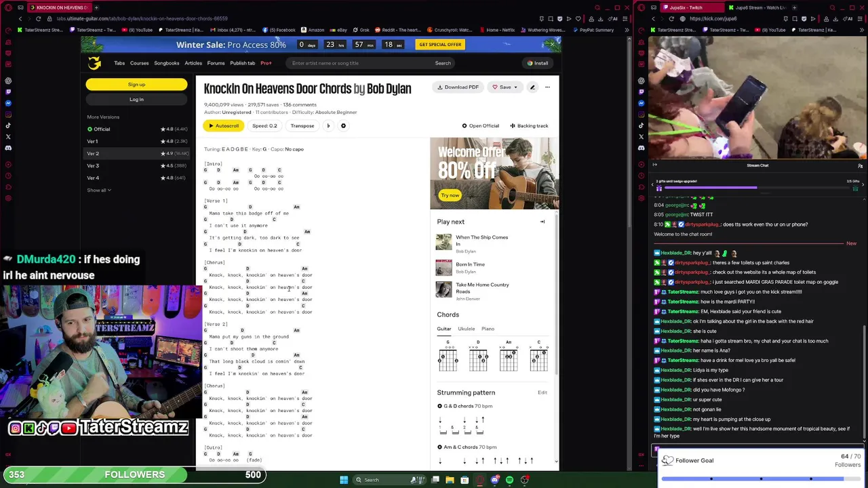Image resolution: width=868 pixels, height=488 pixels.
Task: Open Discord from the taskbar
Action: [494, 480]
